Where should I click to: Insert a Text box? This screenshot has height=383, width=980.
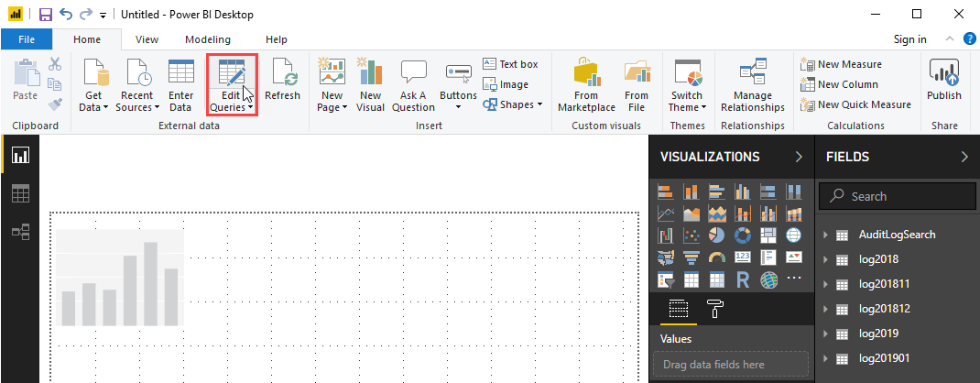point(511,64)
